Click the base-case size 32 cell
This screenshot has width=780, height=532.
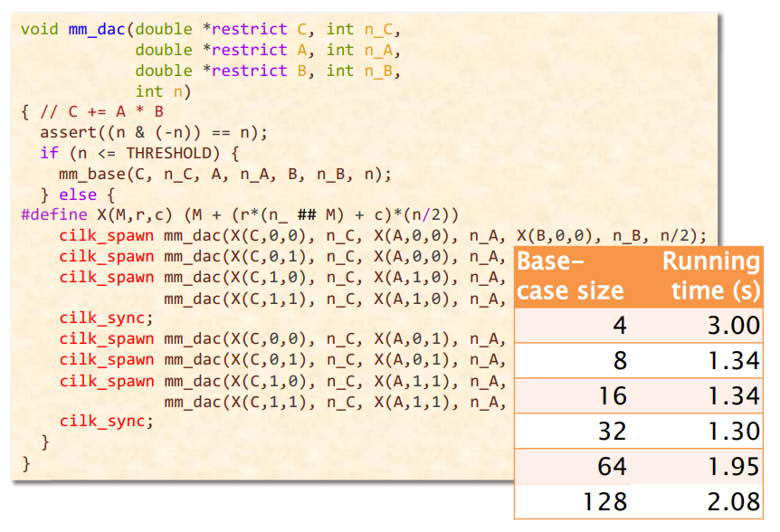tap(611, 432)
